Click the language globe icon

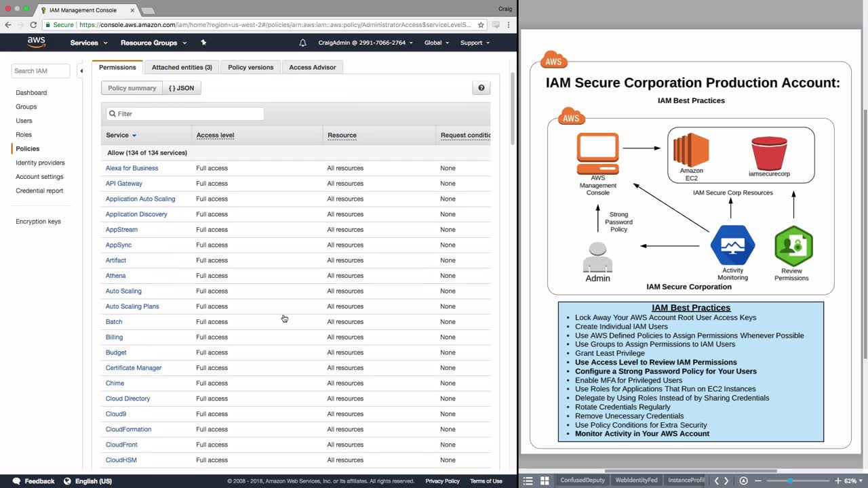coord(67,481)
